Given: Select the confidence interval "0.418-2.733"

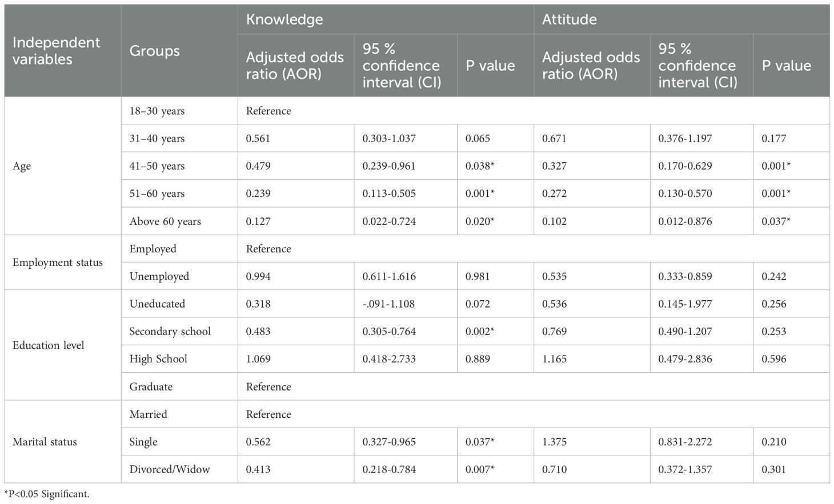Looking at the screenshot, I should click(x=389, y=359).
